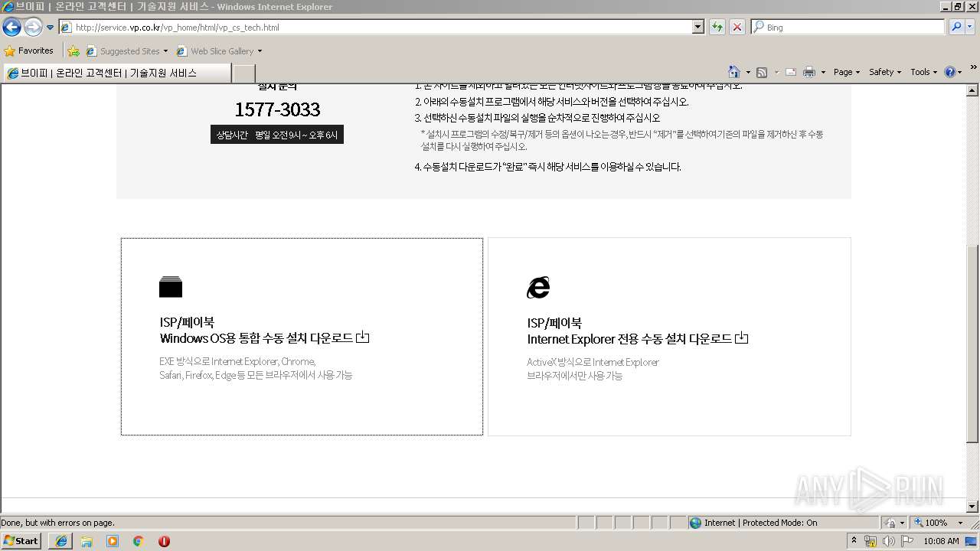Open the Favorites star button
The height and width of the screenshot is (551, 980).
click(28, 51)
